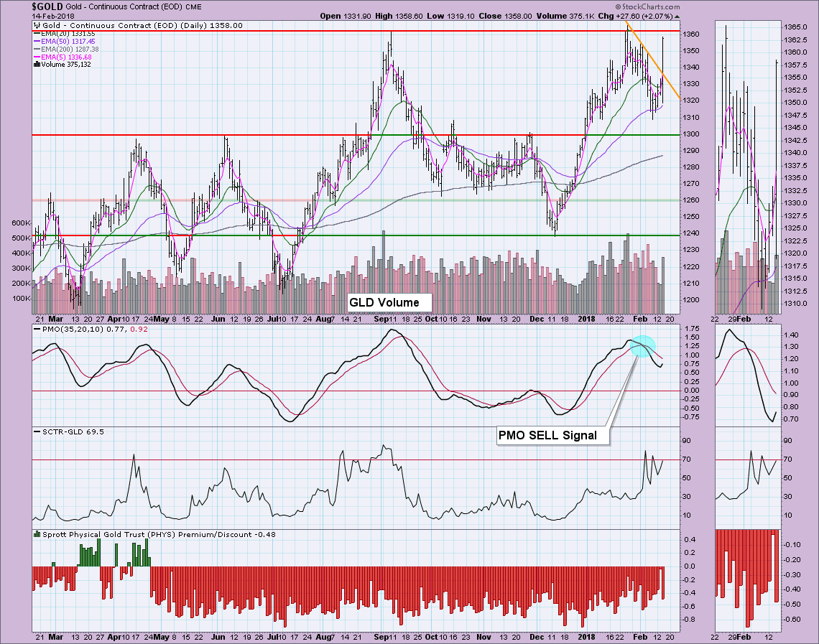Select the Open 1331.90 value

pyautogui.click(x=346, y=17)
